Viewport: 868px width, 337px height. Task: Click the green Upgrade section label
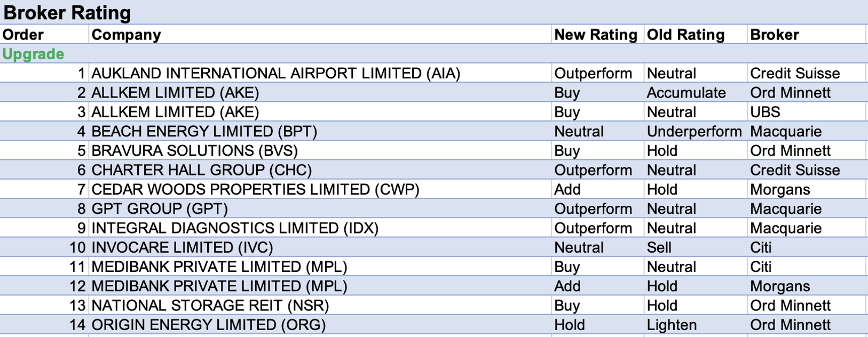(x=33, y=54)
